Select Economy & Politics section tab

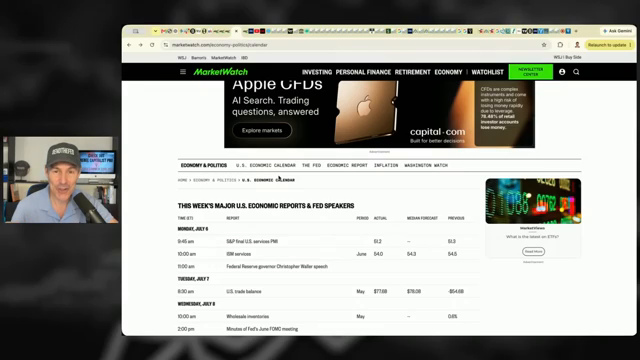(204, 165)
